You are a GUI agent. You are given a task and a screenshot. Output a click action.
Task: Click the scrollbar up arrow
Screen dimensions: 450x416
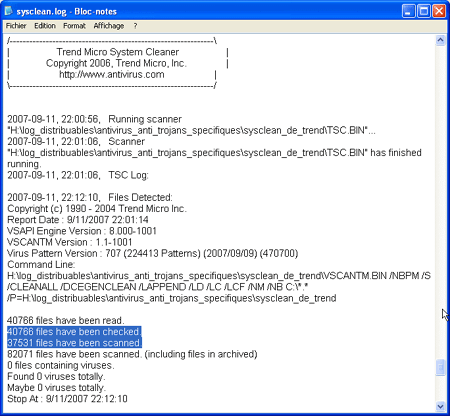point(440,40)
